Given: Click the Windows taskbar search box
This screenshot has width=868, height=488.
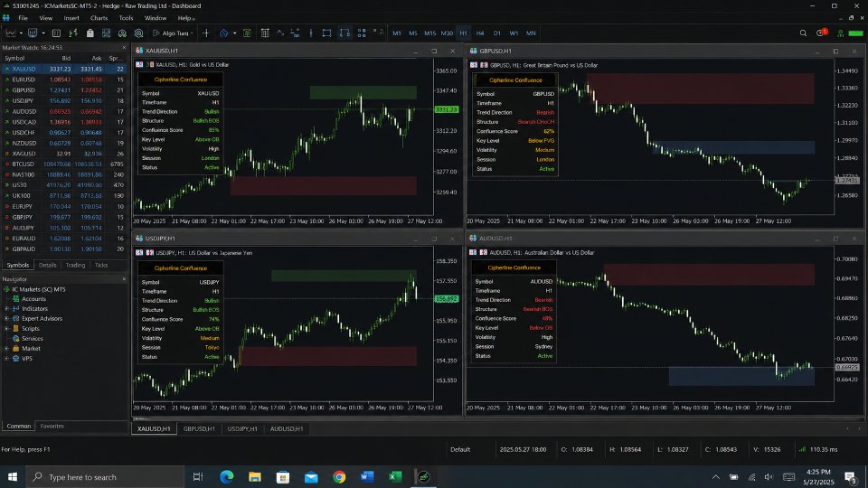Looking at the screenshot, I should tap(105, 476).
